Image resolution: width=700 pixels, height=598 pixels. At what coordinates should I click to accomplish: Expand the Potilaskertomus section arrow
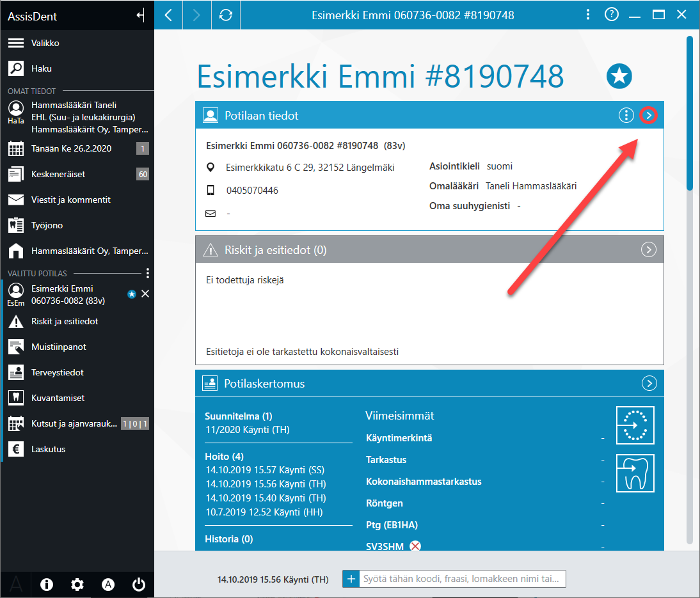pyautogui.click(x=649, y=383)
